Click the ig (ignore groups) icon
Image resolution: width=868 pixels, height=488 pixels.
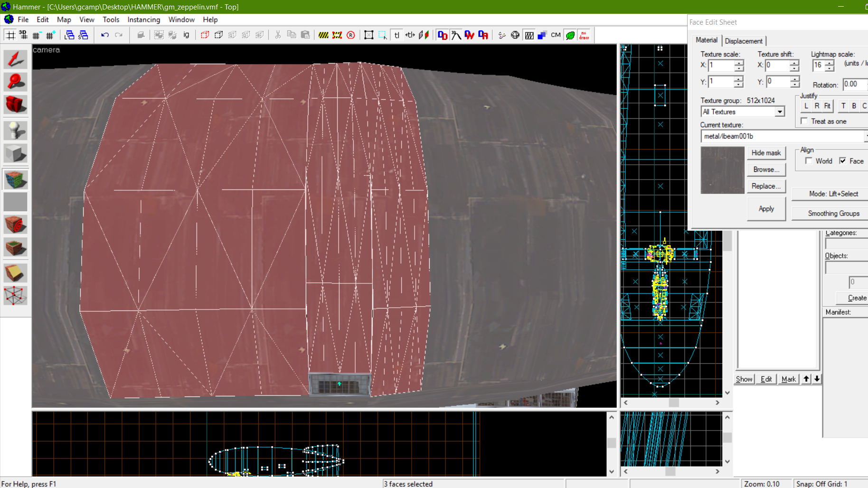click(186, 35)
